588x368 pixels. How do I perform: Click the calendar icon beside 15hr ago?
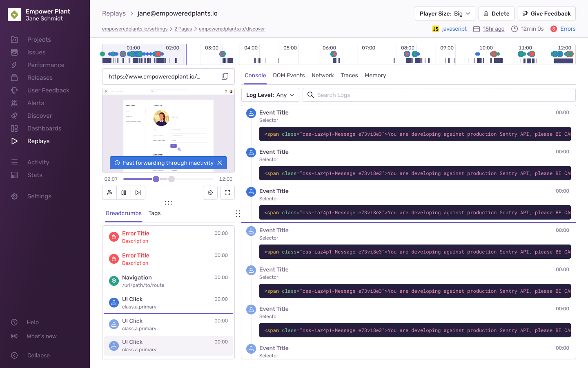[x=477, y=29]
